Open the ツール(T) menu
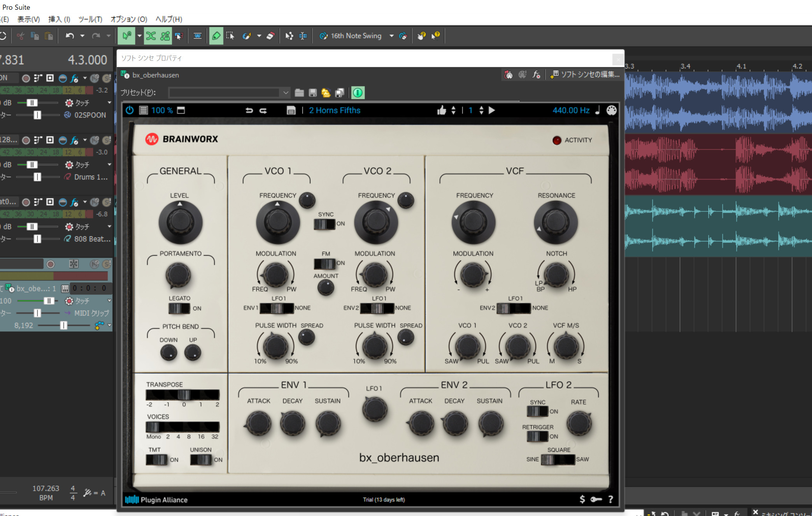 tap(90, 19)
